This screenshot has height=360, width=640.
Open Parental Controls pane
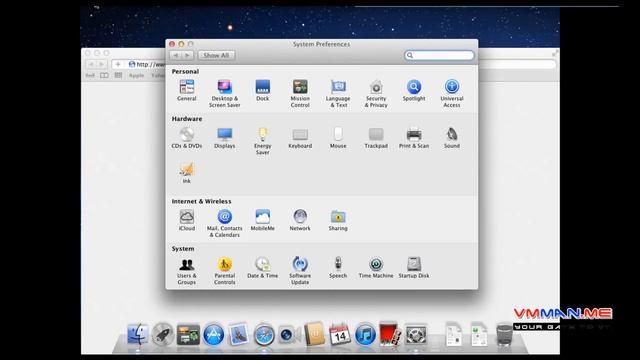(x=224, y=271)
